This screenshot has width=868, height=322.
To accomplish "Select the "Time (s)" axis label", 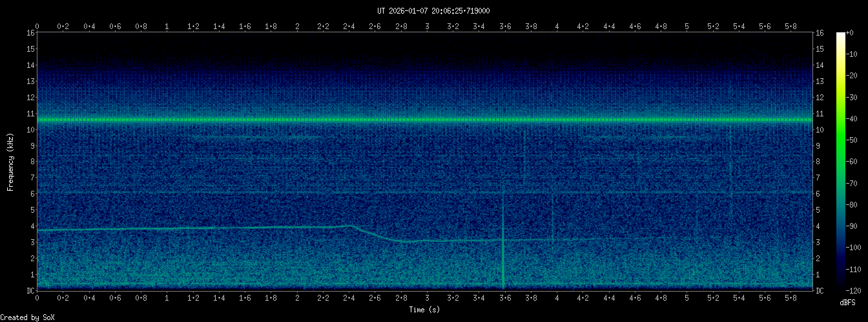I will pyautogui.click(x=426, y=310).
